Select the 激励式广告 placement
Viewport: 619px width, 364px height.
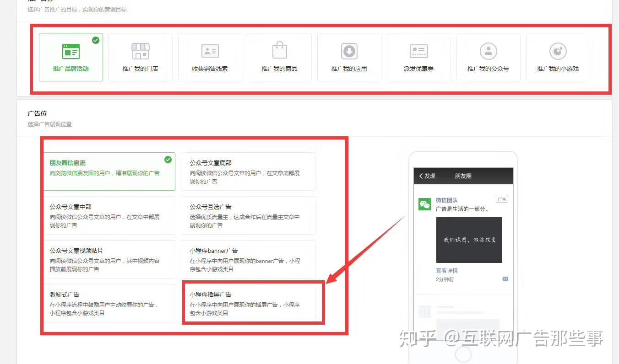pyautogui.click(x=109, y=303)
